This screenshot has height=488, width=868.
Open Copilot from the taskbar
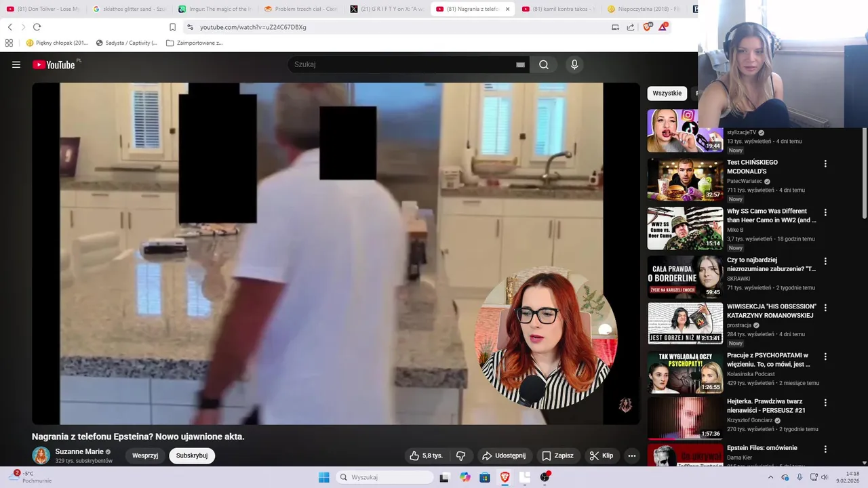pos(465,477)
